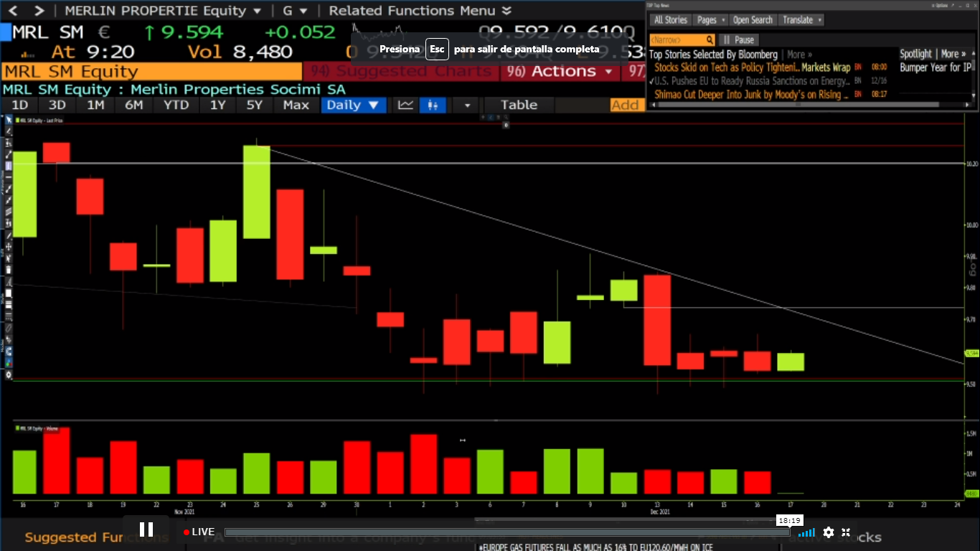Pause the Top News feed
This screenshot has height=551, width=980.
coord(738,40)
